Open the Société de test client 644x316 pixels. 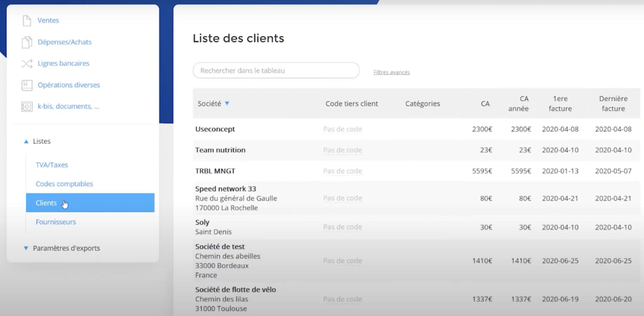point(220,247)
